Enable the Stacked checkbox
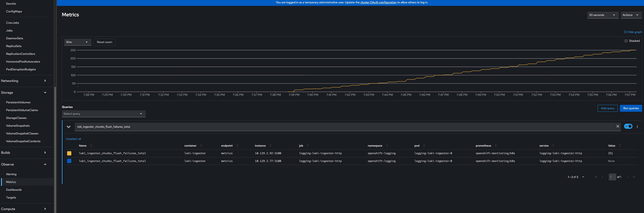Screen dimensions: 644x213 point(626,41)
